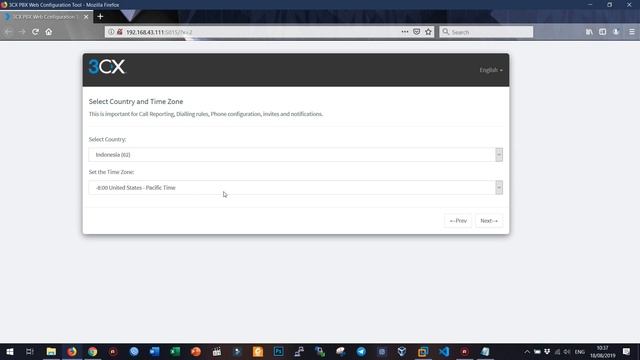Click the Next button
Image resolution: width=640 pixels, height=360 pixels.
point(489,221)
